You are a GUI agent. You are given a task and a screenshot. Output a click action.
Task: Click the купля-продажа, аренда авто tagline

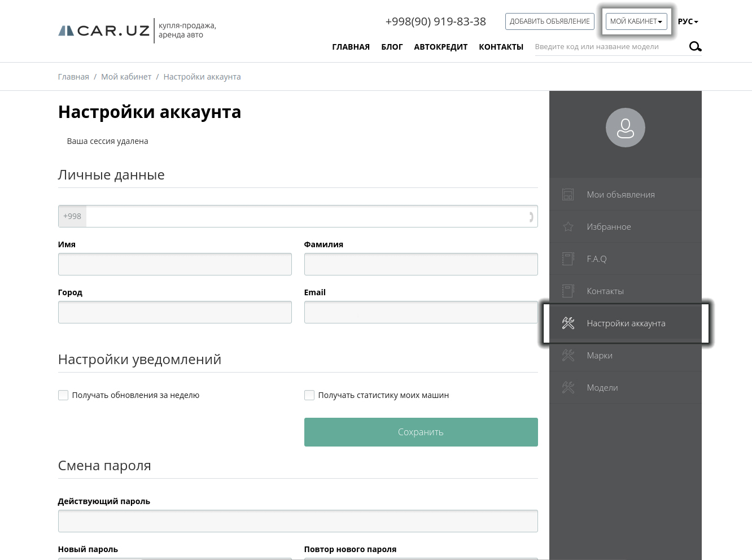coord(187,30)
